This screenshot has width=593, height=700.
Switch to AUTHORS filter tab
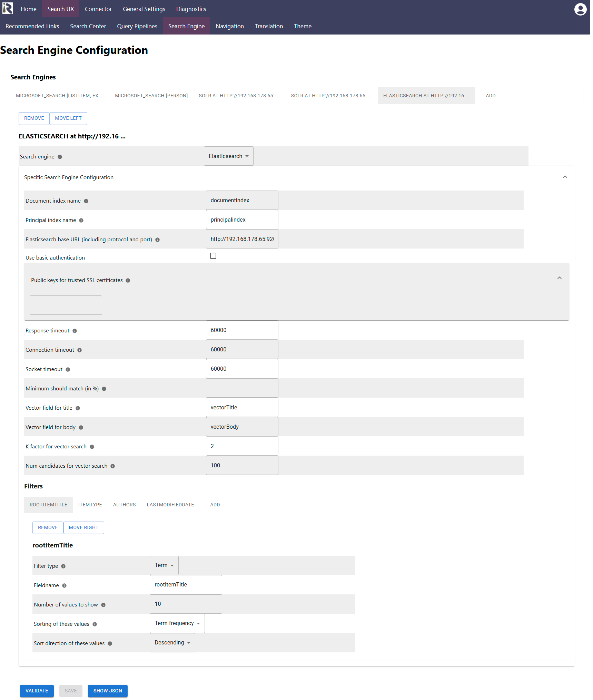coord(125,505)
